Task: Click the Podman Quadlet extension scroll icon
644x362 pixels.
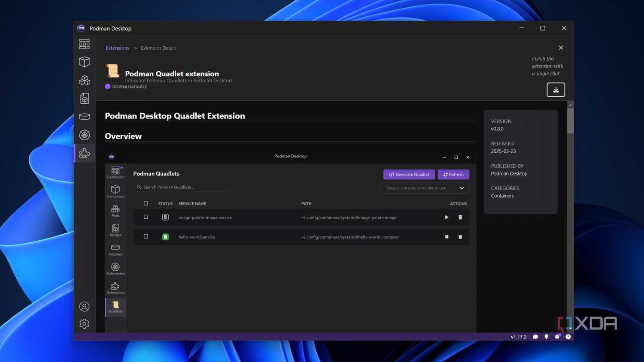Action: (112, 71)
